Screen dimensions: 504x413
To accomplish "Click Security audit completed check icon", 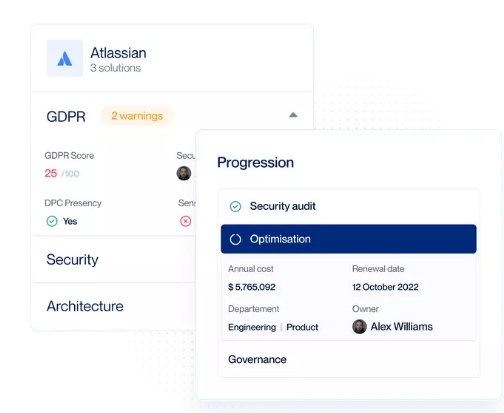I will (x=235, y=206).
